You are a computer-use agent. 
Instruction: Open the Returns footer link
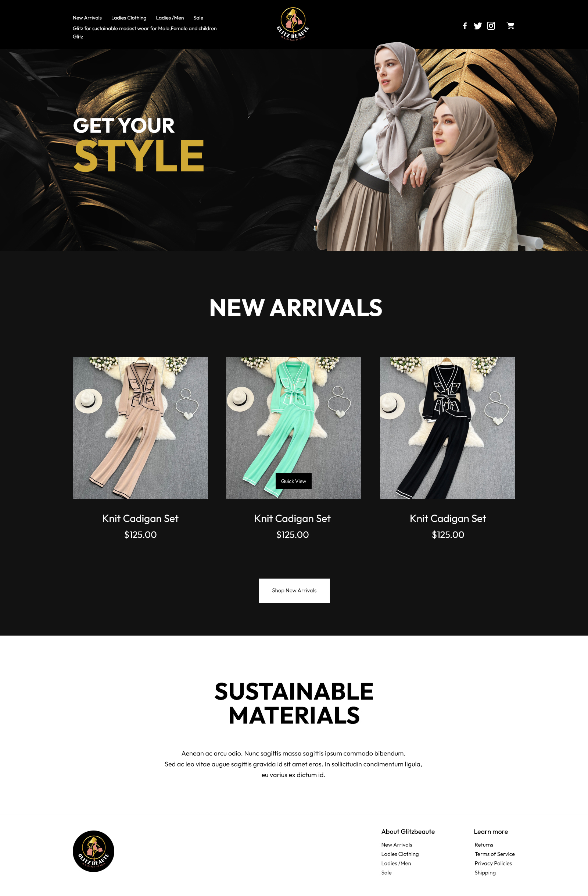[x=484, y=845]
